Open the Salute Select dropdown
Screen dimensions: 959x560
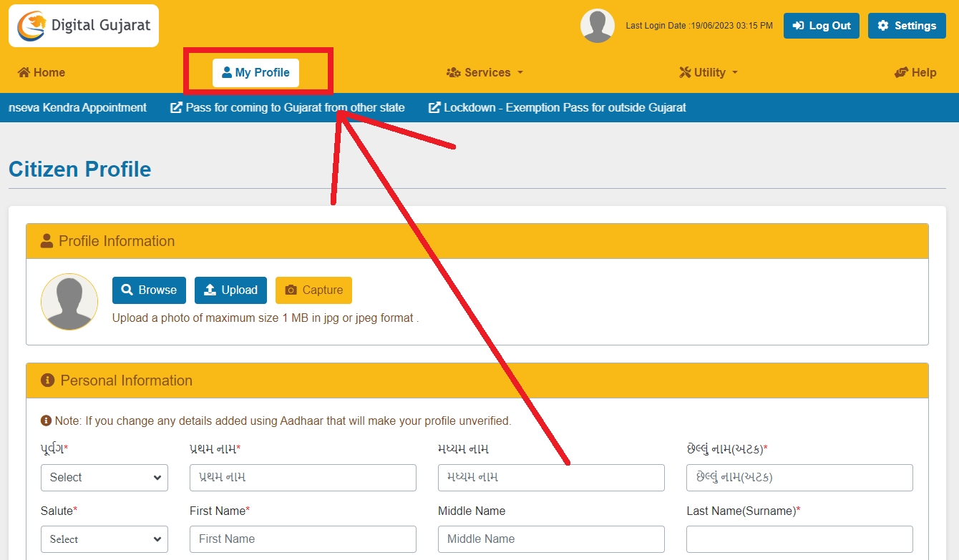click(104, 539)
